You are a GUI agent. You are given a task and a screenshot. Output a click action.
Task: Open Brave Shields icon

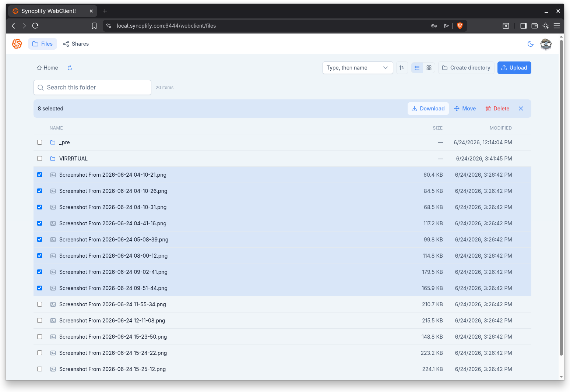tap(460, 26)
